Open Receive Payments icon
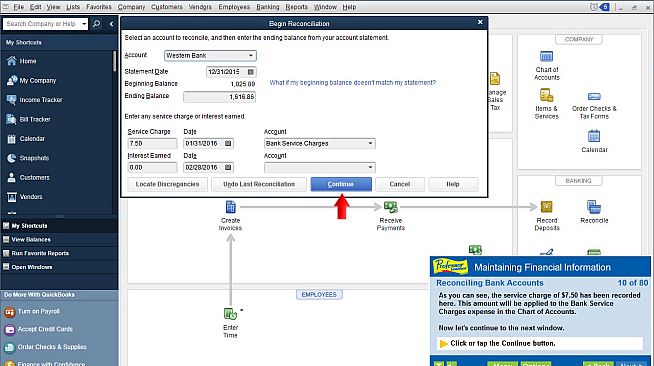The image size is (654, 366). click(x=391, y=207)
